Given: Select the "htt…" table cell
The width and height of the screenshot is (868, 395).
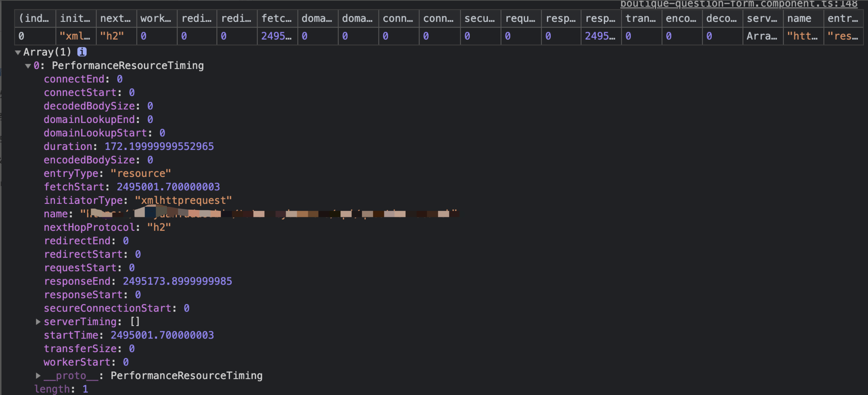Looking at the screenshot, I should [803, 36].
